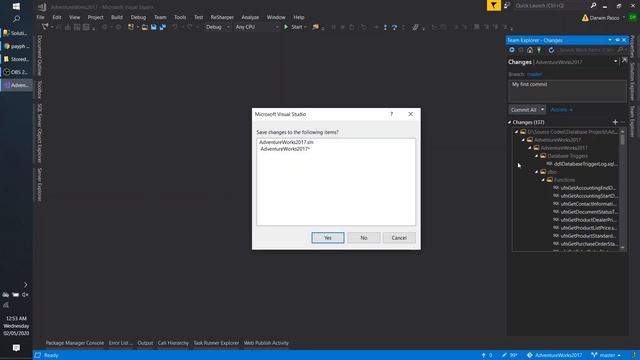Click AdventureWorks2017 repository in status bar

click(x=554, y=355)
